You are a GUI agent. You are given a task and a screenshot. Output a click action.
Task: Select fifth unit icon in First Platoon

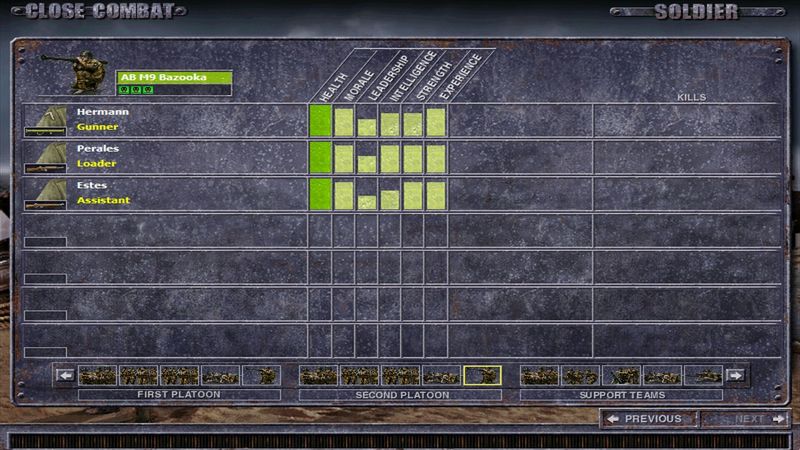[262, 376]
